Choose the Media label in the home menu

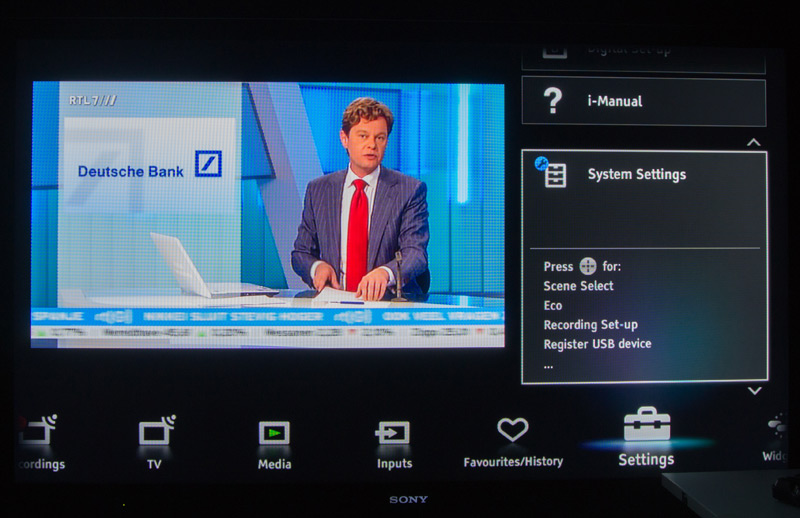click(274, 464)
